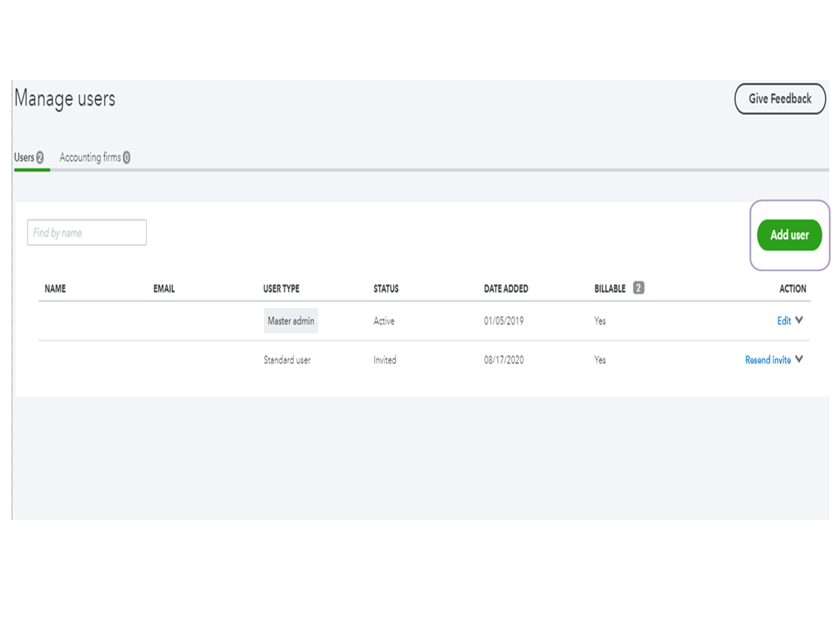Click the DATE ADDED column header
This screenshot has width=840, height=630.
506,289
